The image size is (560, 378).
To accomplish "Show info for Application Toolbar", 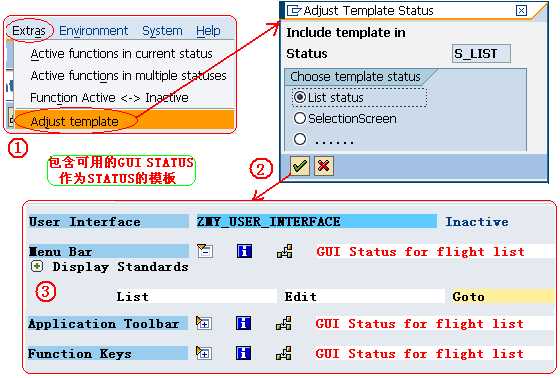I will 243,323.
